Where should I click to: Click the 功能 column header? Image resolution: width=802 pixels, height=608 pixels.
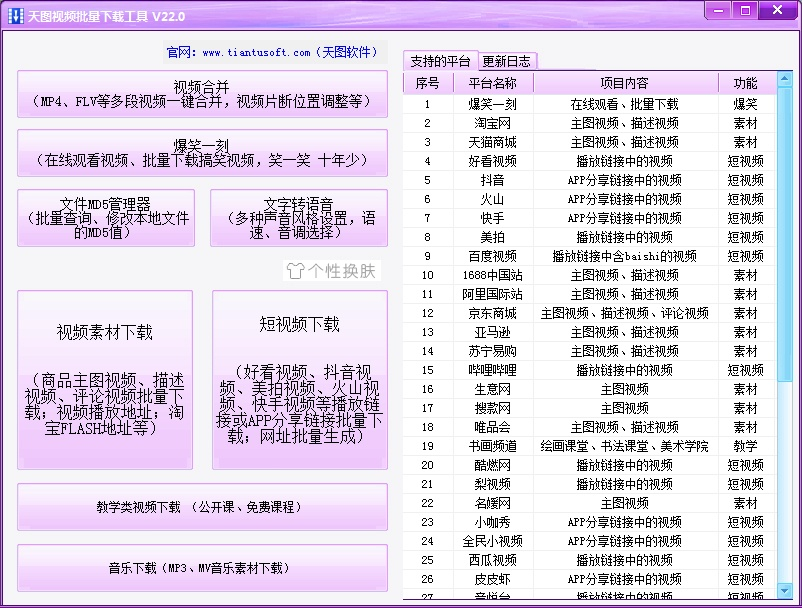(746, 83)
